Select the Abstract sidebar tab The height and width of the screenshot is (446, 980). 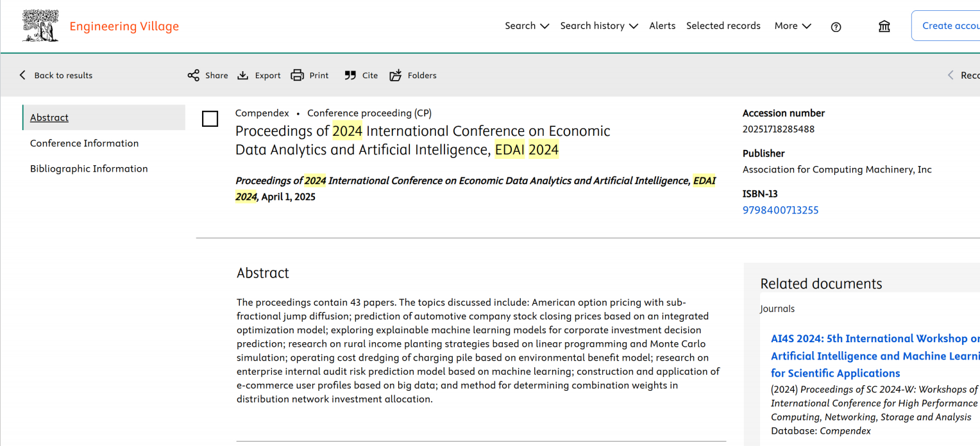pos(104,117)
